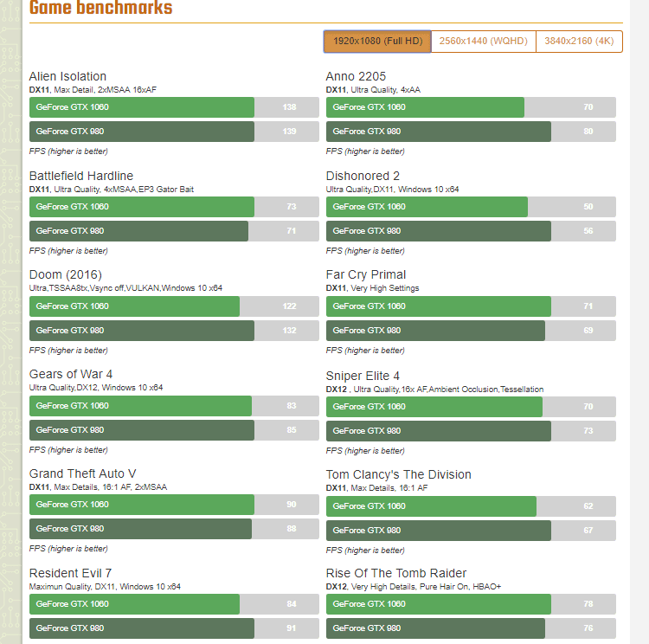Viewport: 649px width, 644px height.
Task: Click the Anno 2205 game title
Action: (356, 76)
